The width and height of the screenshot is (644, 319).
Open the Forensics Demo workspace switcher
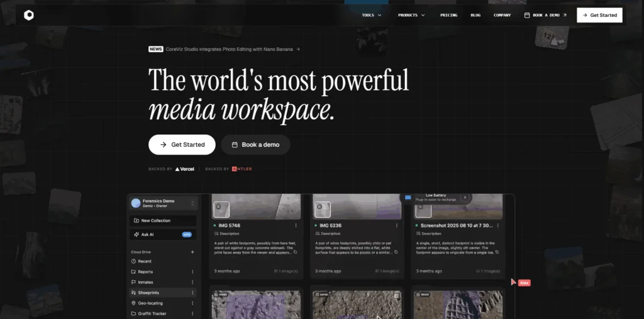(x=163, y=202)
